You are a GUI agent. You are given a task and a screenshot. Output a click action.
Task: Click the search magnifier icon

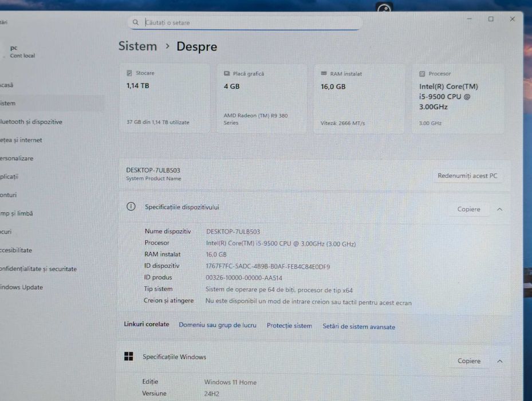coord(135,22)
